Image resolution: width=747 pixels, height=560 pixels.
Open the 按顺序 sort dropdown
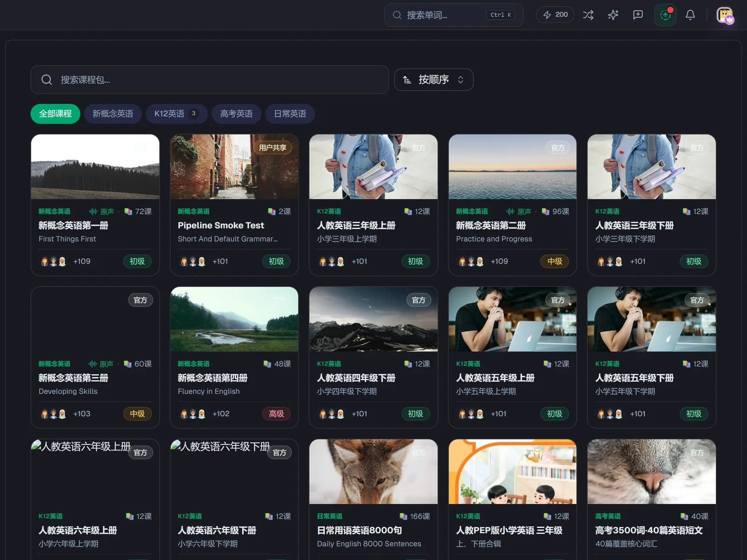(434, 80)
